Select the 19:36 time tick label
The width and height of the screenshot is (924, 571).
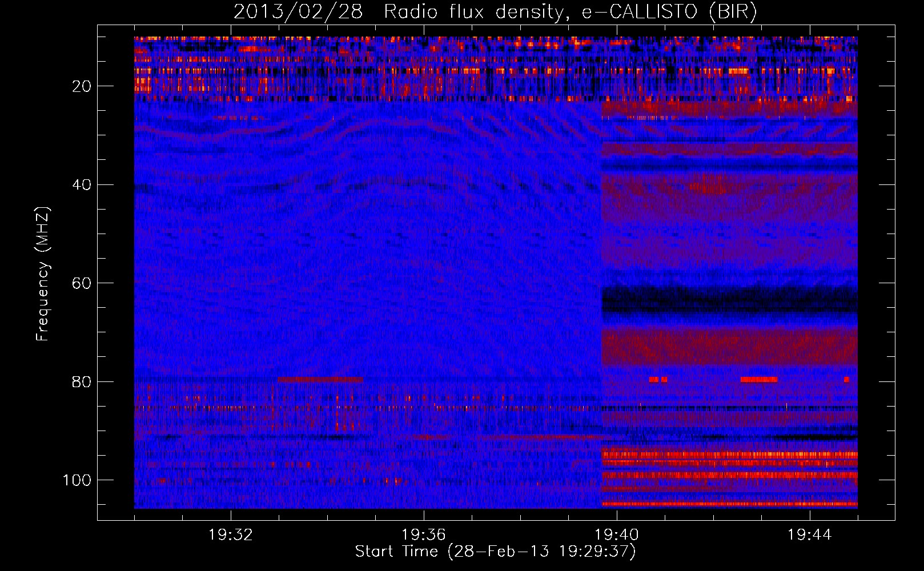pyautogui.click(x=424, y=535)
